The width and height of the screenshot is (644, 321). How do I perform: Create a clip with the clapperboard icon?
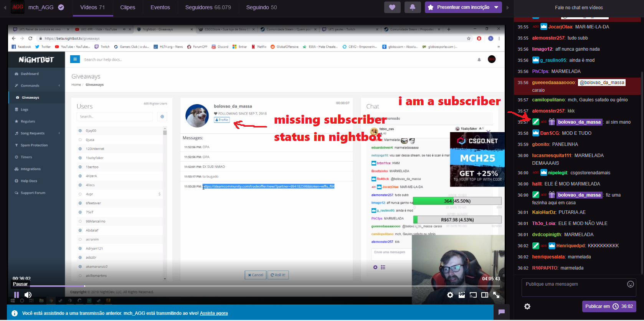pos(462,295)
